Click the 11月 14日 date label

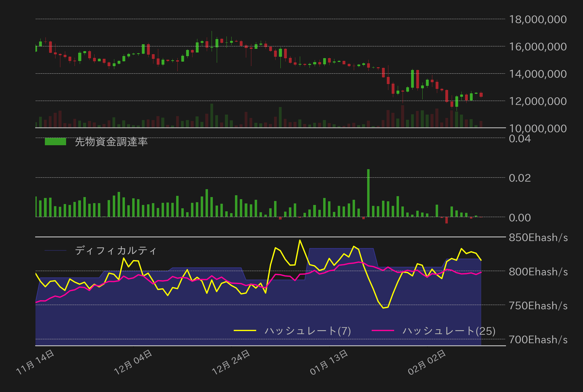tap(35, 362)
